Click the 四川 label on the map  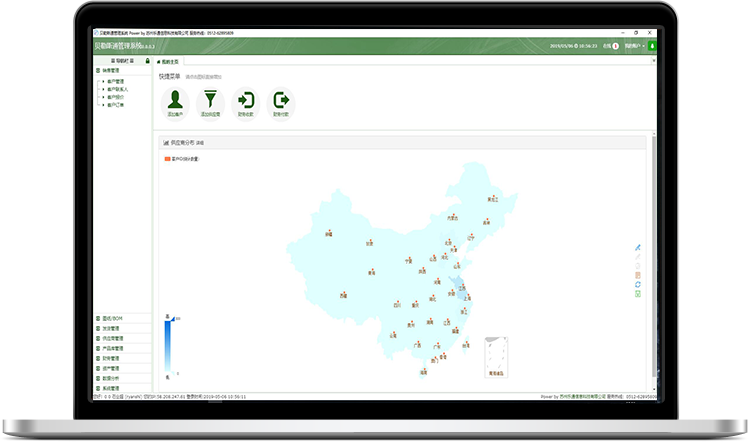(397, 305)
